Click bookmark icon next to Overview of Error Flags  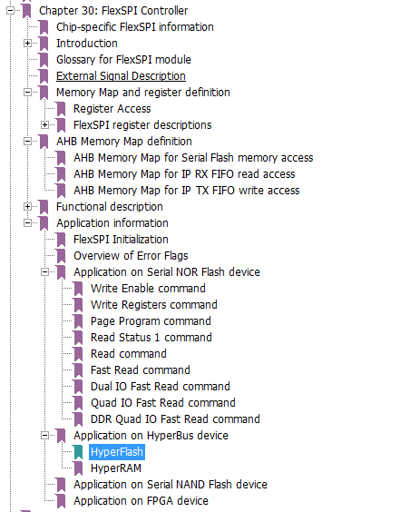(61, 256)
